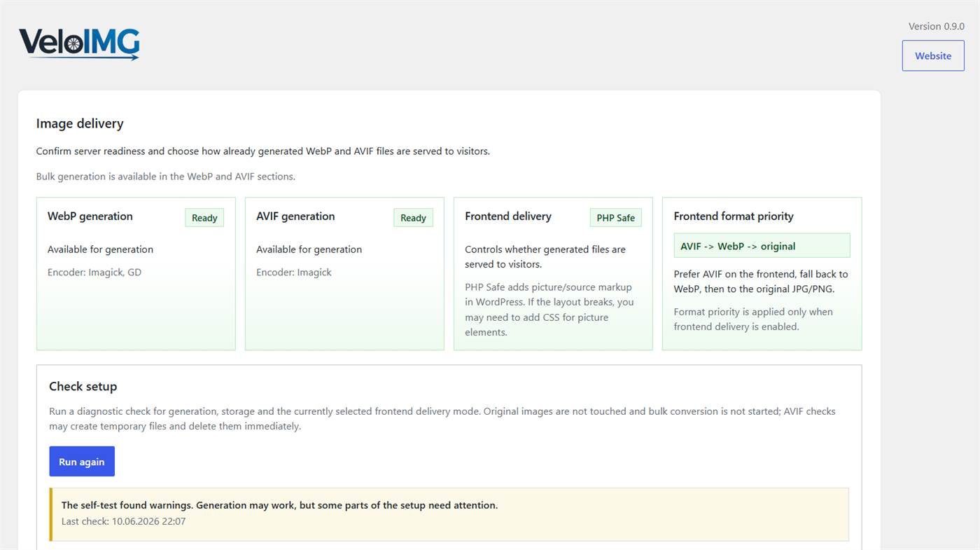Screen dimensions: 980x550
Task: Click 'Encoder: Imagick' under AVIF generation
Action: click(294, 272)
